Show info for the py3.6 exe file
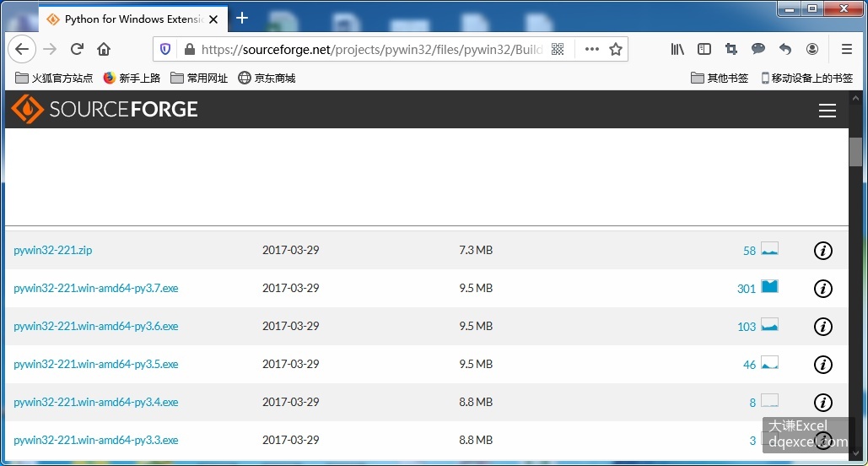 click(x=823, y=327)
